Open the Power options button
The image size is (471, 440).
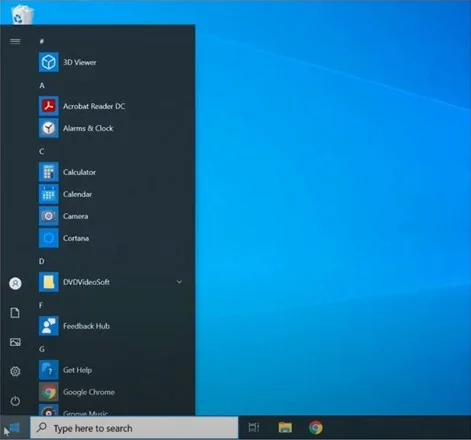tap(15, 401)
